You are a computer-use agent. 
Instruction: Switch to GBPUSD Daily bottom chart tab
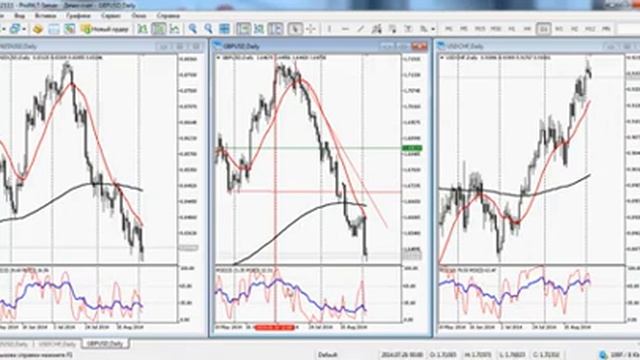[105, 344]
